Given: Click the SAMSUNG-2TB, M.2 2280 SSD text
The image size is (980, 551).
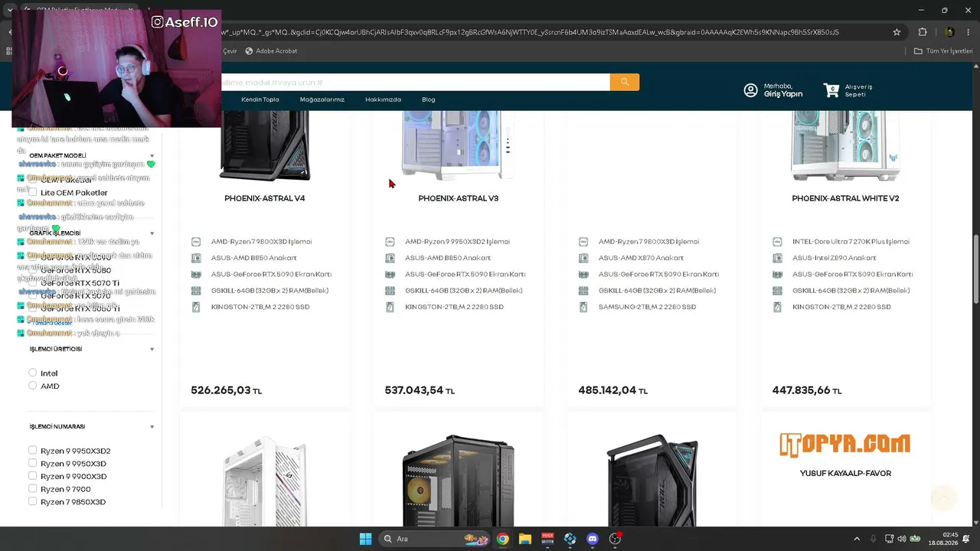Looking at the screenshot, I should coord(647,307).
